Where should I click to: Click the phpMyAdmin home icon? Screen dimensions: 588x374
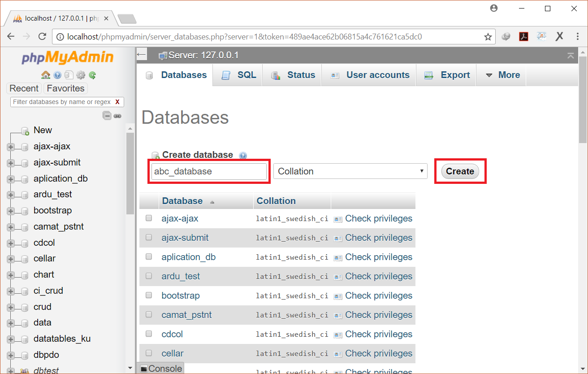tap(46, 75)
